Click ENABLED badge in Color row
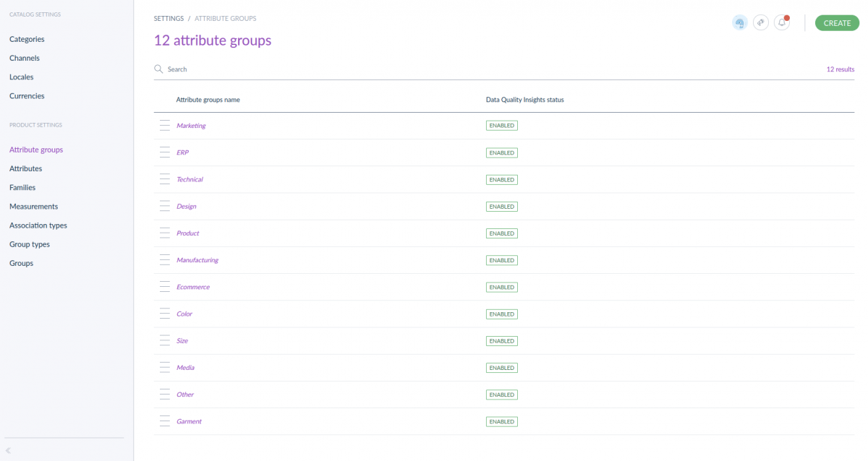Viewport: 868px width, 461px height. coord(502,314)
